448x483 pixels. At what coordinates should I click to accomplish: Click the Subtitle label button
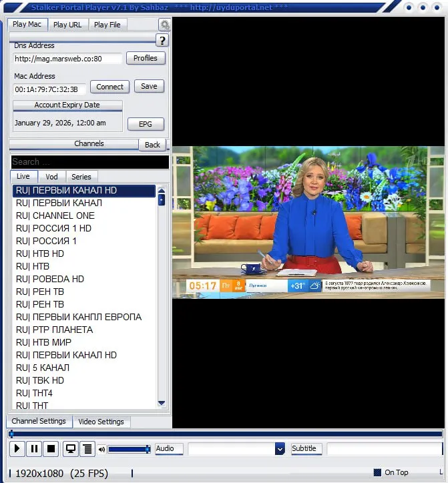[306, 448]
